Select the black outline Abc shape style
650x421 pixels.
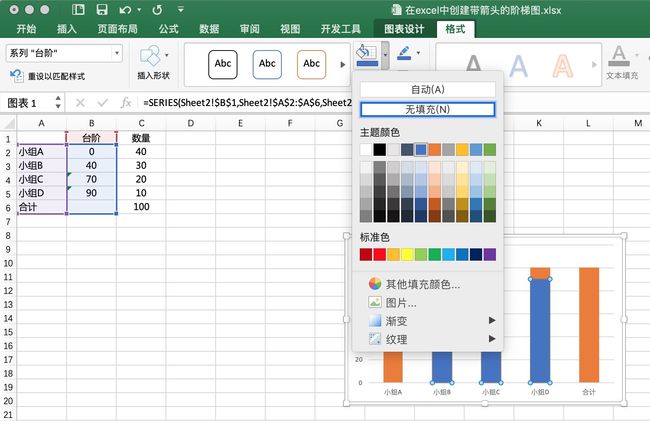coord(223,64)
